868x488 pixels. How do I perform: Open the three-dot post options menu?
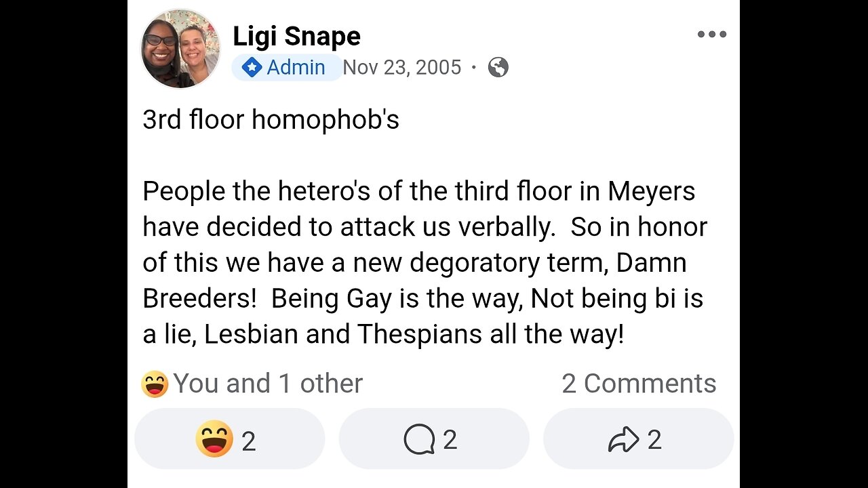711,35
